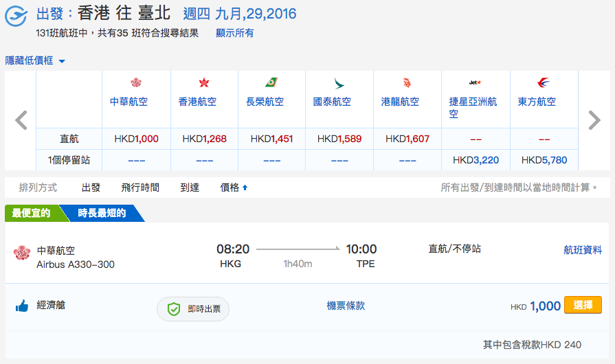Select the HKD1,451 direct flight price
This screenshot has height=364, width=615.
(x=272, y=139)
